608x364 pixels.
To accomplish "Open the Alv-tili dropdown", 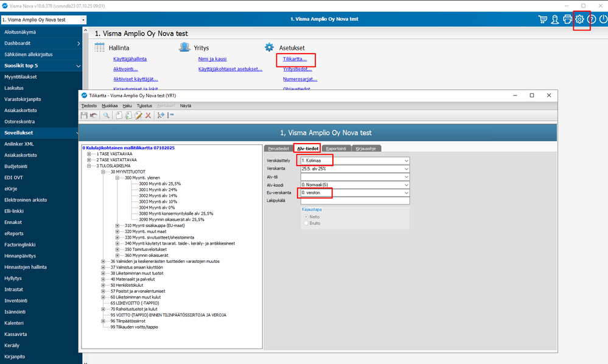I will [406, 177].
